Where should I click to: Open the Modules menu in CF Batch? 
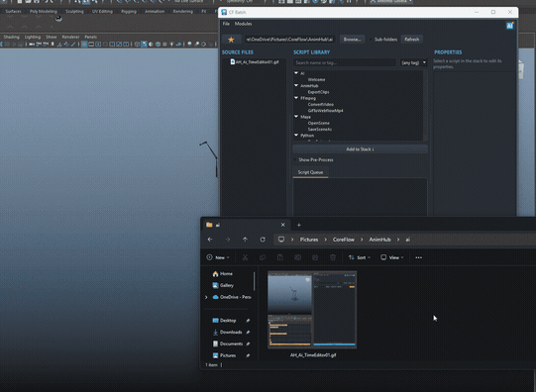pyautogui.click(x=243, y=24)
